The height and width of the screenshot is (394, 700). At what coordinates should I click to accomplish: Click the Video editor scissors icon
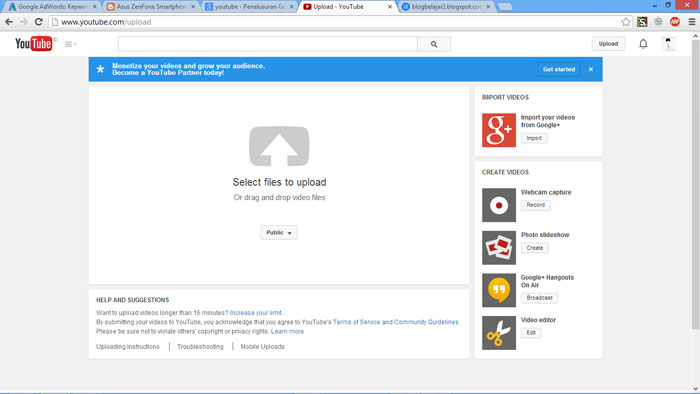click(499, 333)
